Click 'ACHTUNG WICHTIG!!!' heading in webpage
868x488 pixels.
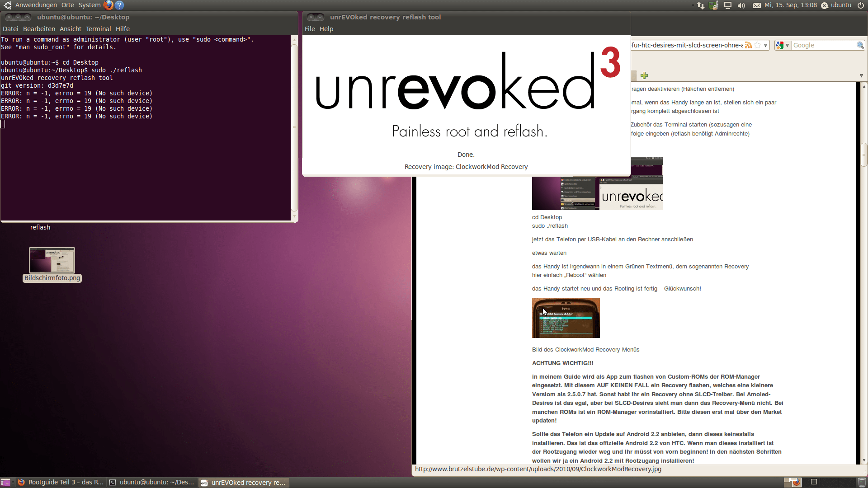click(x=562, y=363)
